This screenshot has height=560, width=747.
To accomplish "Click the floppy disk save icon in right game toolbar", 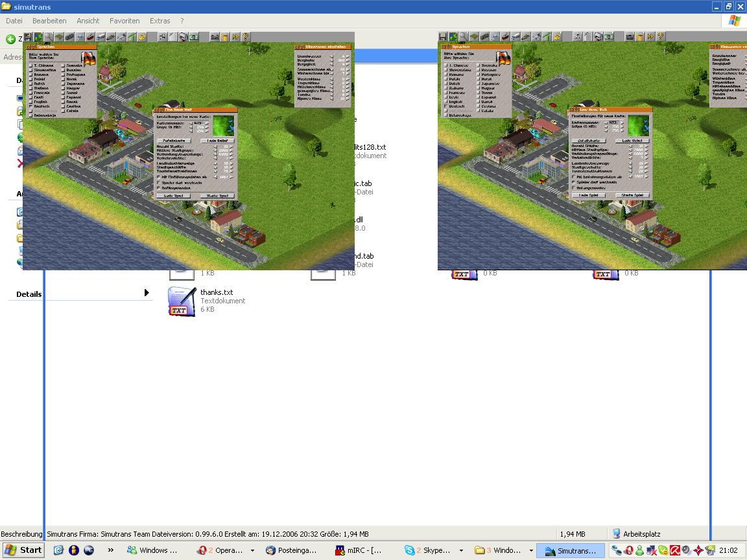I will coord(443,37).
